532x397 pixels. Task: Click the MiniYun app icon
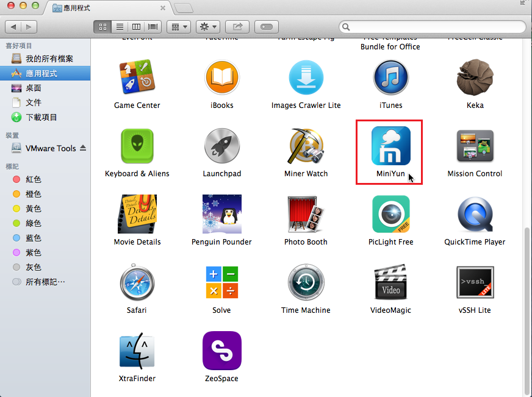(391, 146)
